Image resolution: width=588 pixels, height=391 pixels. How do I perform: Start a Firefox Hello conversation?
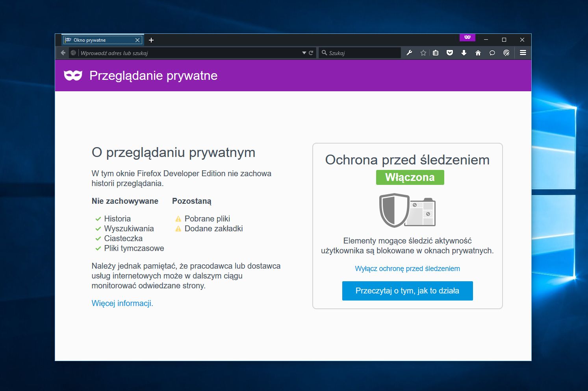click(492, 52)
